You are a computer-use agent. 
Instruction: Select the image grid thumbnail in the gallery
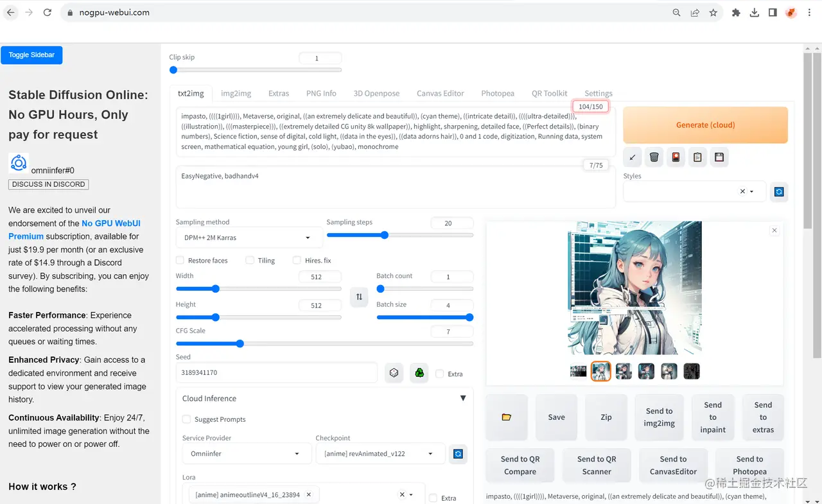point(579,371)
